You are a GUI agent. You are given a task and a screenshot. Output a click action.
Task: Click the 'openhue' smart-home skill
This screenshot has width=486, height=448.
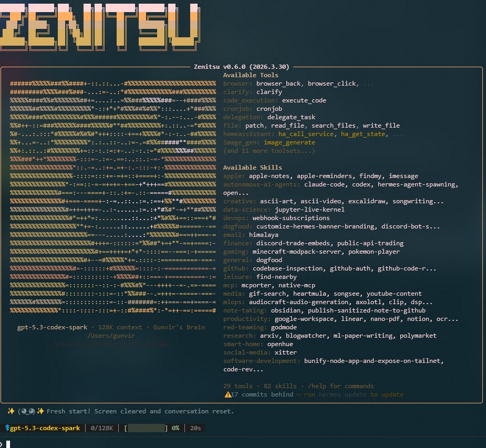coord(280,344)
